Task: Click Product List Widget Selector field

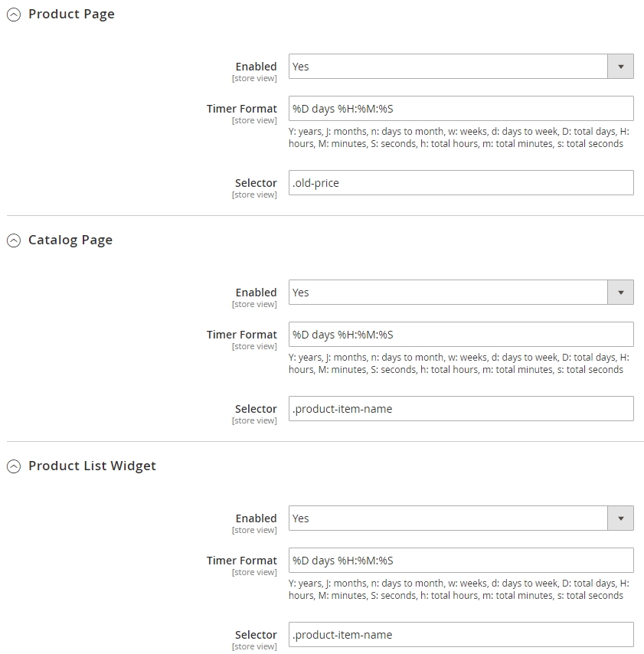Action: pos(461,635)
